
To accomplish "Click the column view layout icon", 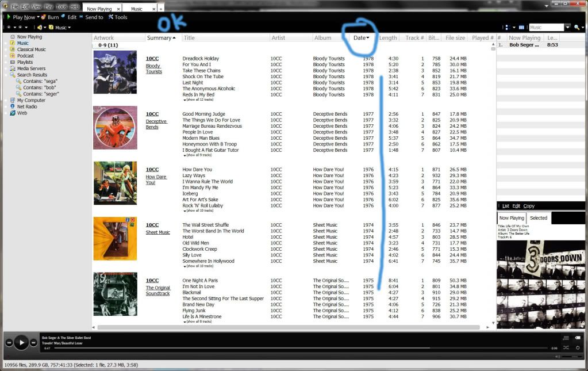I will pyautogui.click(x=521, y=27).
